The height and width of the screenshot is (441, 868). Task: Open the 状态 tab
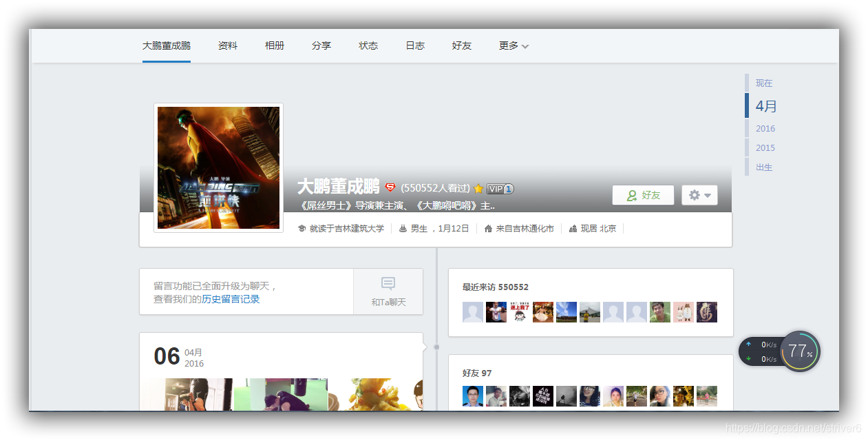point(368,45)
